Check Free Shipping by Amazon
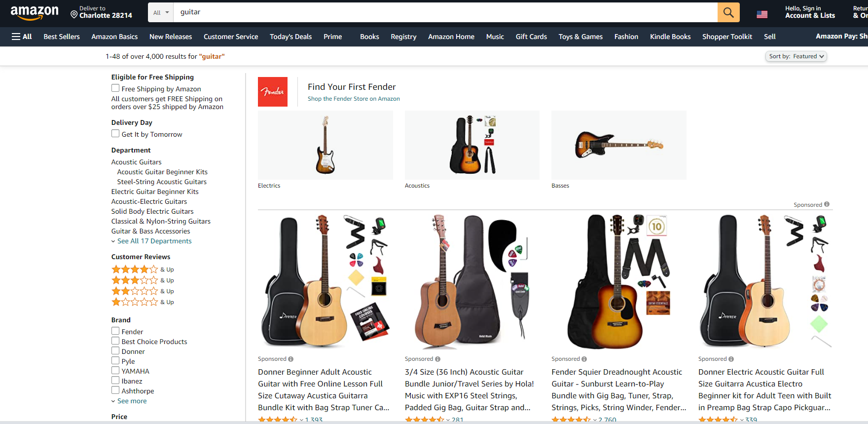The image size is (868, 424). (115, 88)
